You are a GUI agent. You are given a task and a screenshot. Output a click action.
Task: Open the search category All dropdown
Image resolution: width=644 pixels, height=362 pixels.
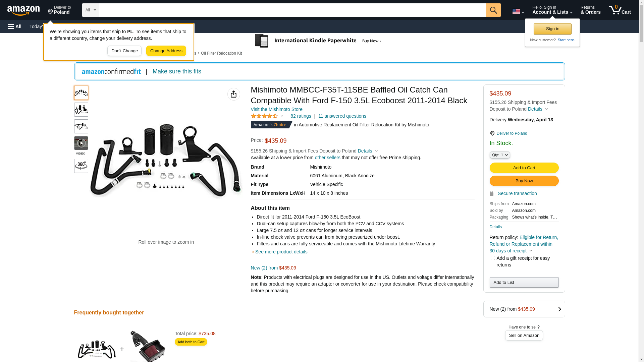91,10
